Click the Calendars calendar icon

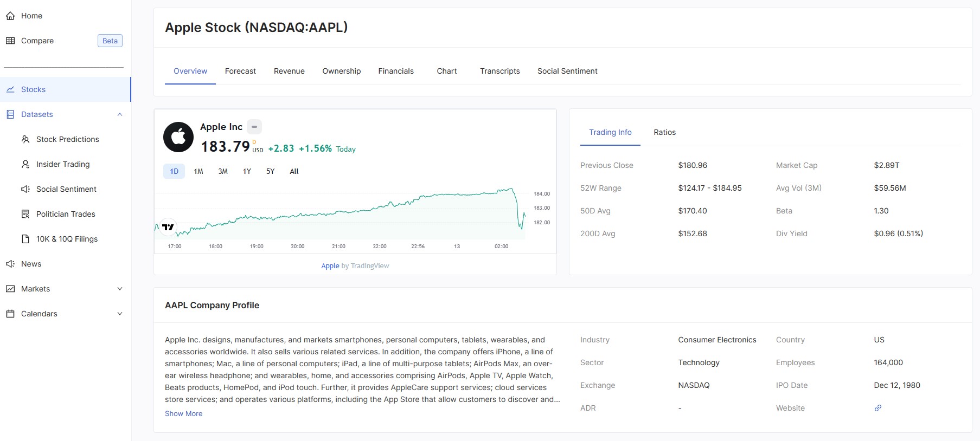10,314
